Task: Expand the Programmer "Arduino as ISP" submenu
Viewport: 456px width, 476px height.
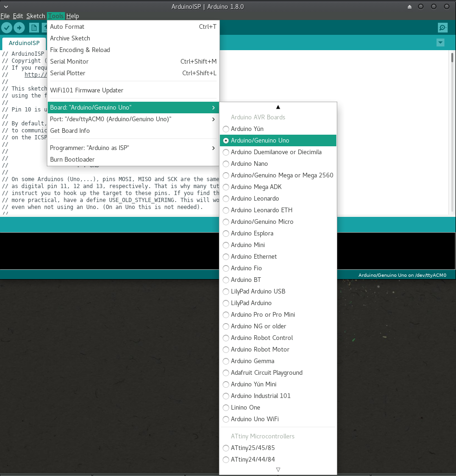Action: pyautogui.click(x=133, y=148)
